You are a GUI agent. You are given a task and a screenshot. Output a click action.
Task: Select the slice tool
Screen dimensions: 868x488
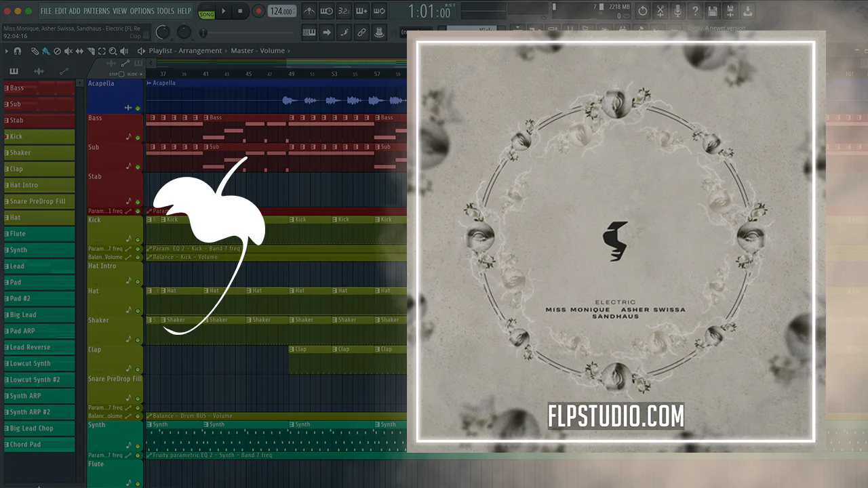point(90,51)
